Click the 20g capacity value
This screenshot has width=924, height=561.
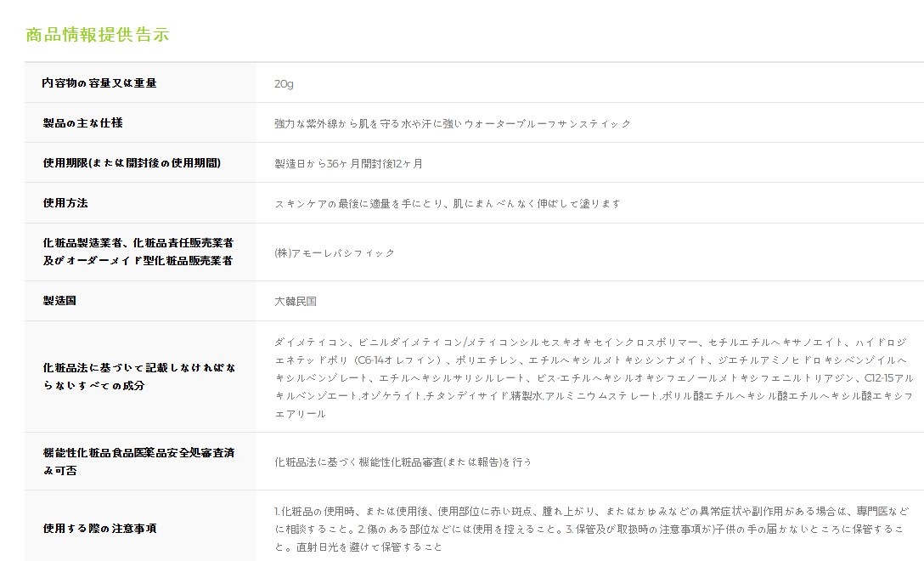click(x=284, y=84)
